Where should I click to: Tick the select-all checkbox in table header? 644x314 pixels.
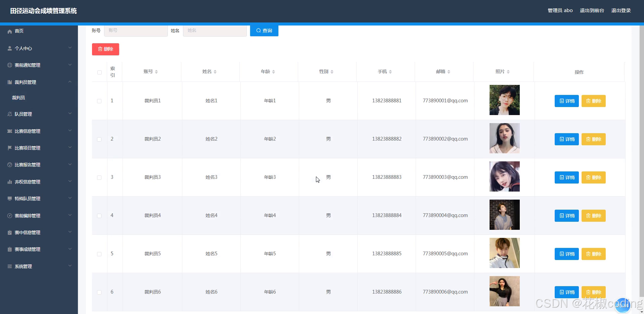tap(99, 72)
